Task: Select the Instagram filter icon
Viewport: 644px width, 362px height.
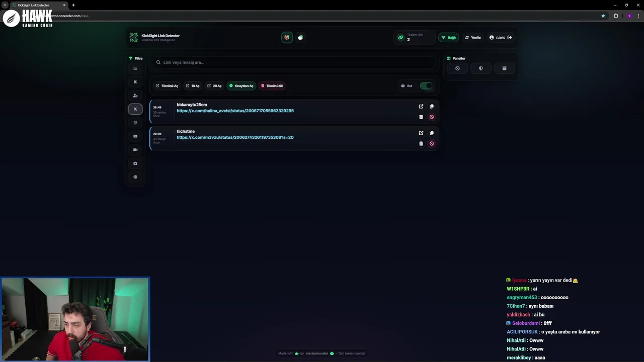Action: [135, 123]
